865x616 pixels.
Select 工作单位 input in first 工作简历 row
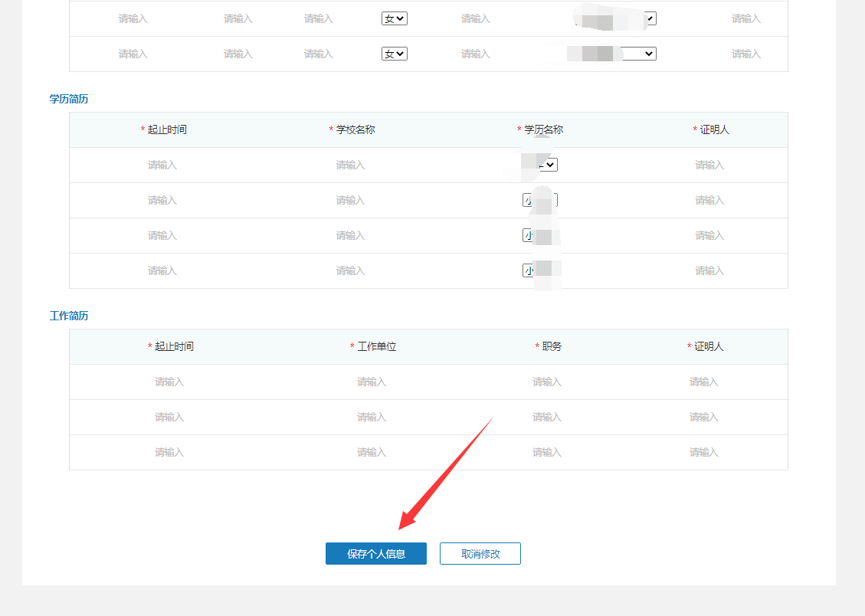click(372, 382)
